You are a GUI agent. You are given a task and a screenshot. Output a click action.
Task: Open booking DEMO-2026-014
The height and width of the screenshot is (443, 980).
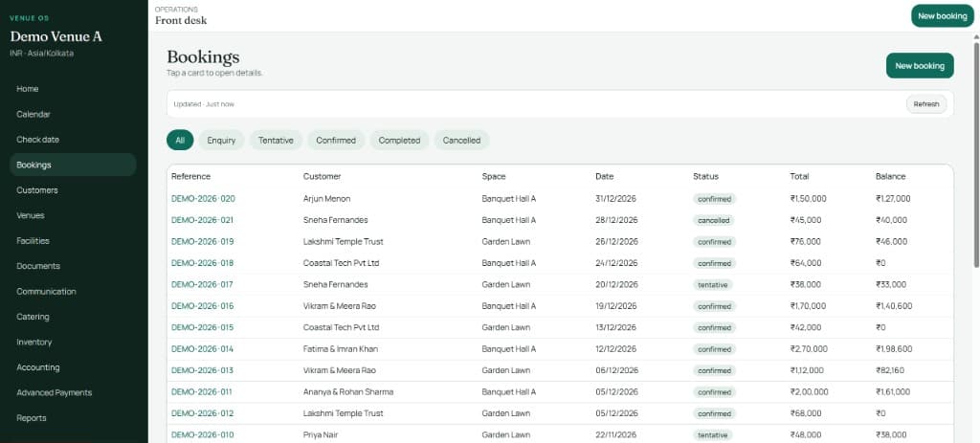coord(203,348)
